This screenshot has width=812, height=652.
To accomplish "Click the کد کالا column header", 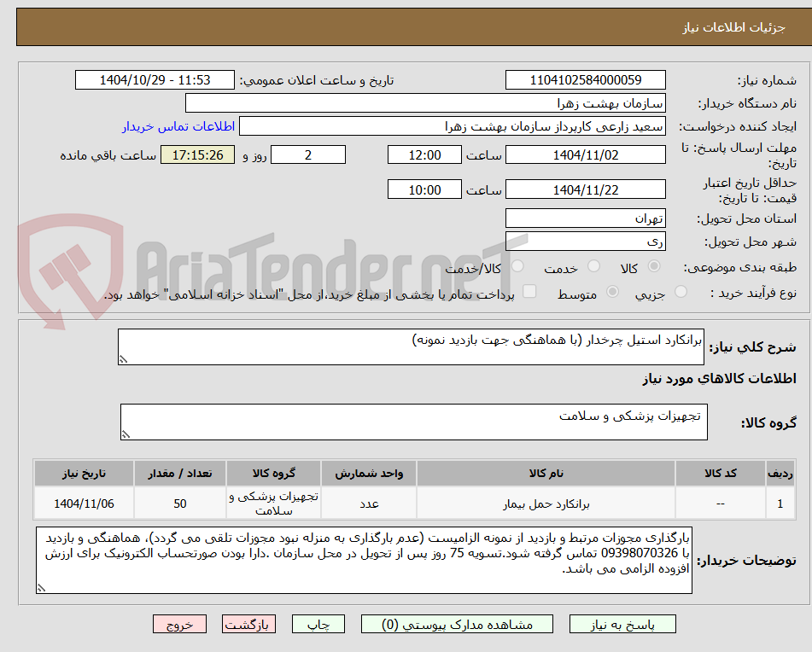I will [x=721, y=474].
